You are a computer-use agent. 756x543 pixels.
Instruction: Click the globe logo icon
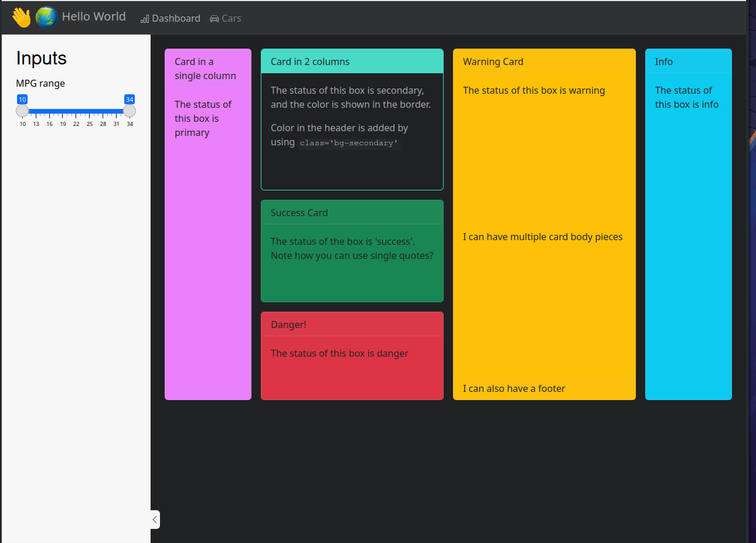click(46, 18)
